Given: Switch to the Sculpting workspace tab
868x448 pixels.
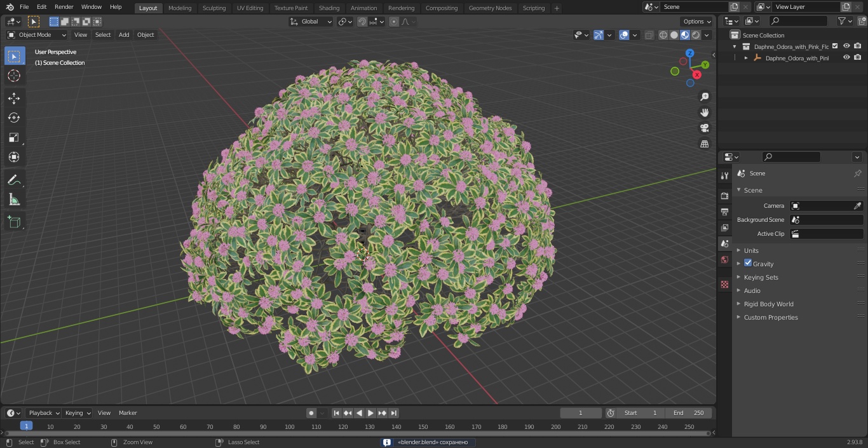Looking at the screenshot, I should 214,8.
